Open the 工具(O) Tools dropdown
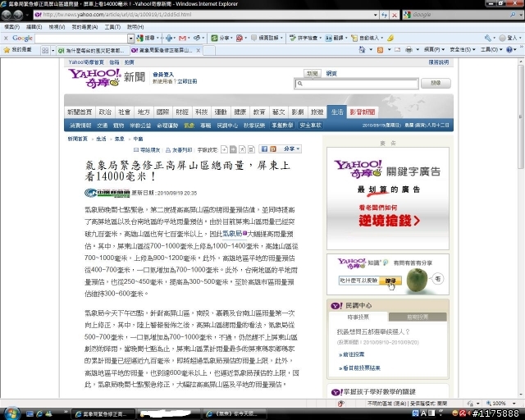This screenshot has height=420, width=525. point(492,49)
